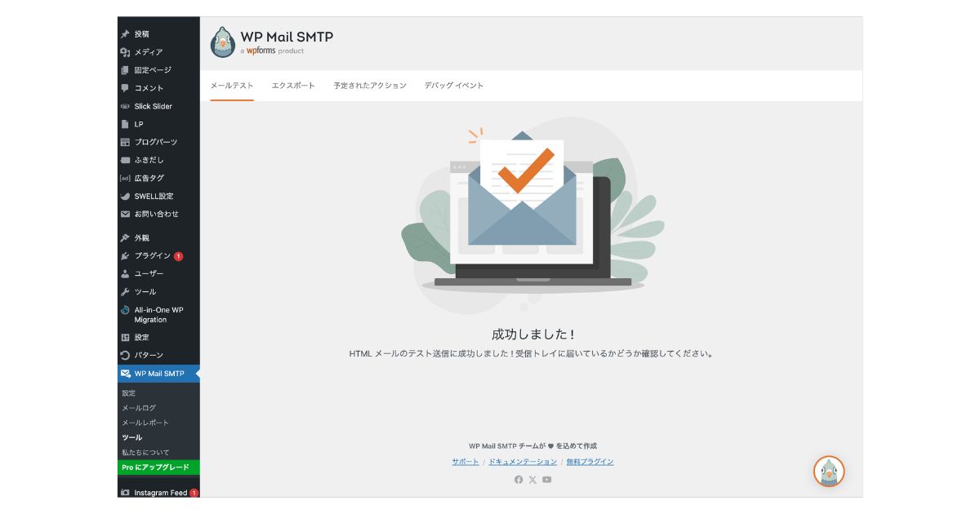Screen dimensions: 980x514
Task: Open the 予定されたアクション tab
Action: point(369,86)
